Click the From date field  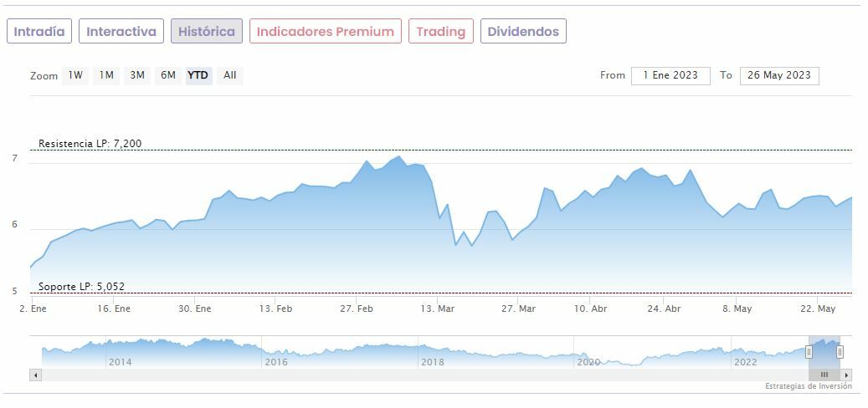click(x=670, y=75)
